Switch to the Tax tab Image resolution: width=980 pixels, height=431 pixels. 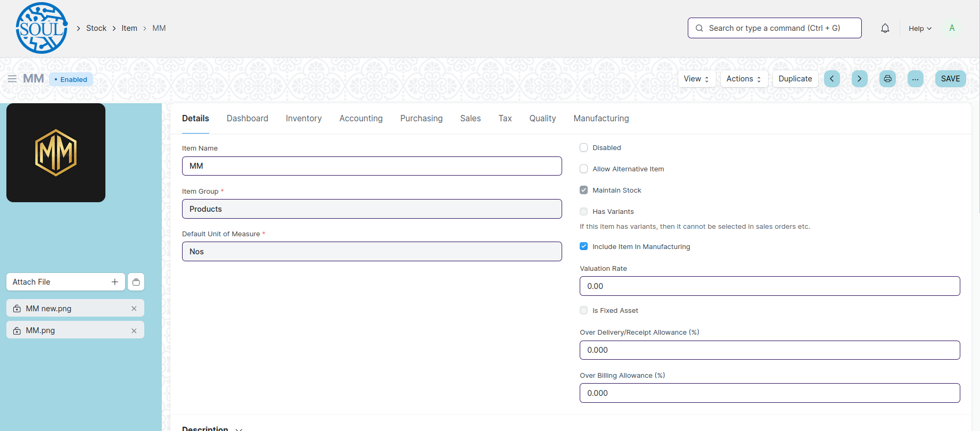click(x=505, y=118)
